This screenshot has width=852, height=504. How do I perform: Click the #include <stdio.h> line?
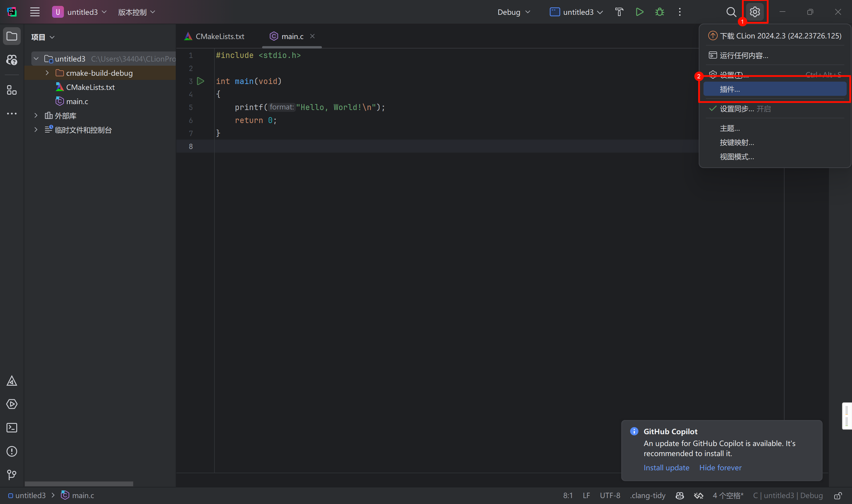(x=259, y=55)
